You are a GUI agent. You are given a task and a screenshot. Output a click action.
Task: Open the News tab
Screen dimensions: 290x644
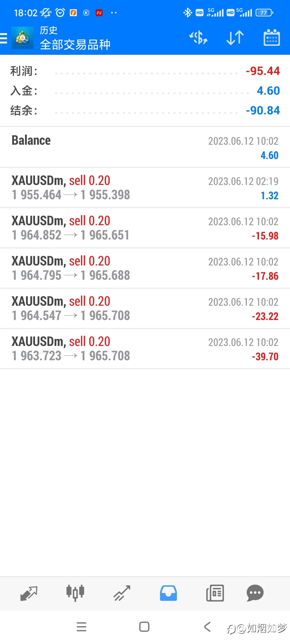[215, 593]
